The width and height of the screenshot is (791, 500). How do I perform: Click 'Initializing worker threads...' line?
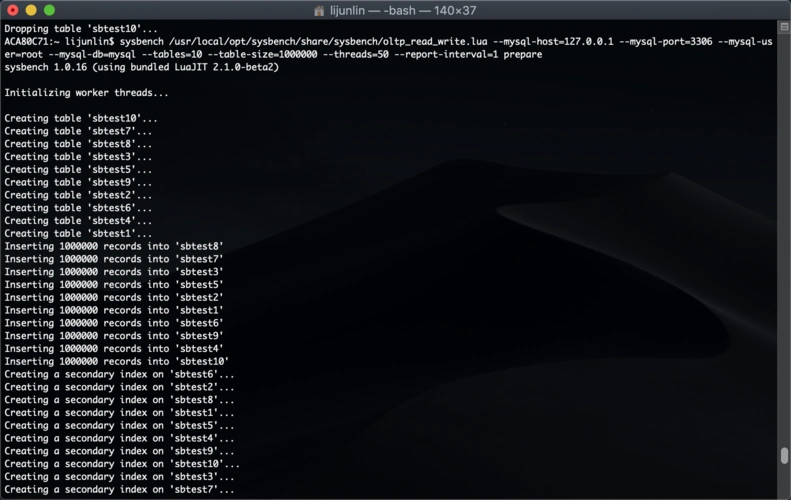pos(86,93)
